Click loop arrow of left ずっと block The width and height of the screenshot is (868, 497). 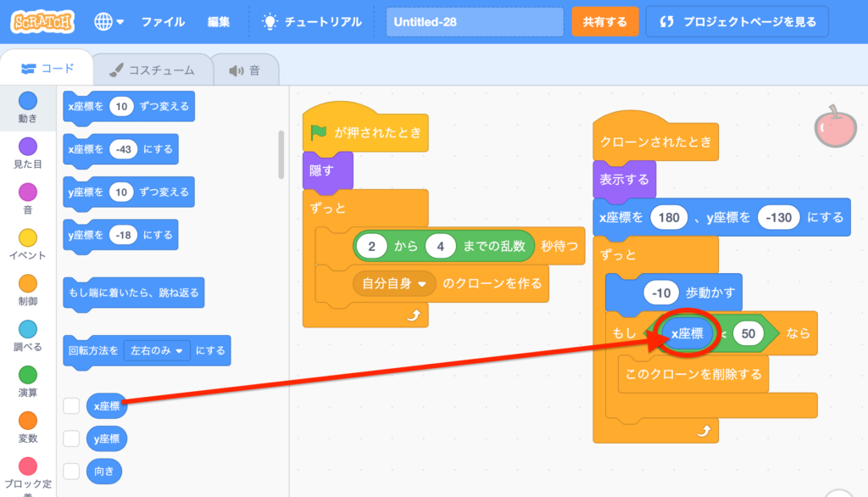[414, 316]
